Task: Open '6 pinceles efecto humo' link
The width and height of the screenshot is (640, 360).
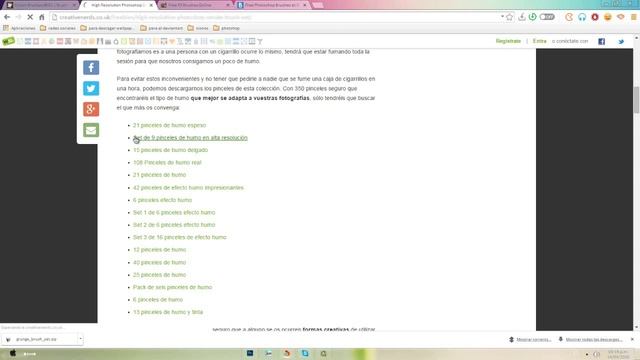Action: 162,200
